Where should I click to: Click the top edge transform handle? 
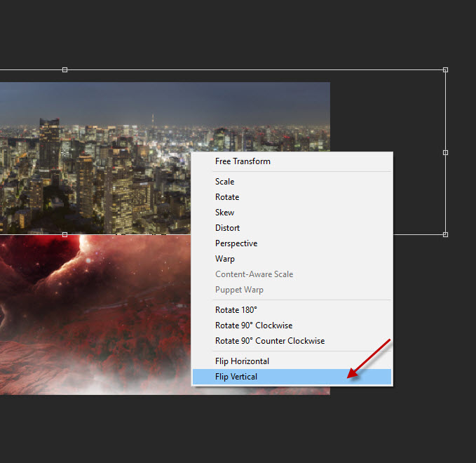click(65, 70)
